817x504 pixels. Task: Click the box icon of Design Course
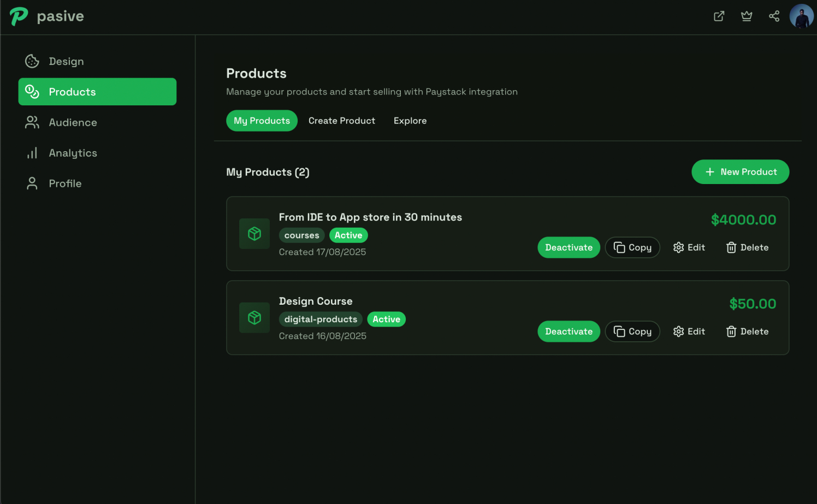[254, 318]
